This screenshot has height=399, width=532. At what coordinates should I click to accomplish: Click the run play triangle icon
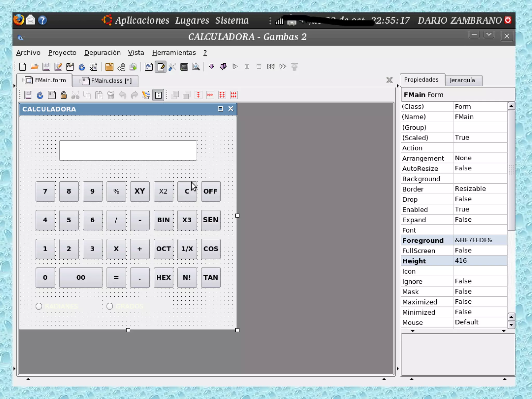coord(235,67)
